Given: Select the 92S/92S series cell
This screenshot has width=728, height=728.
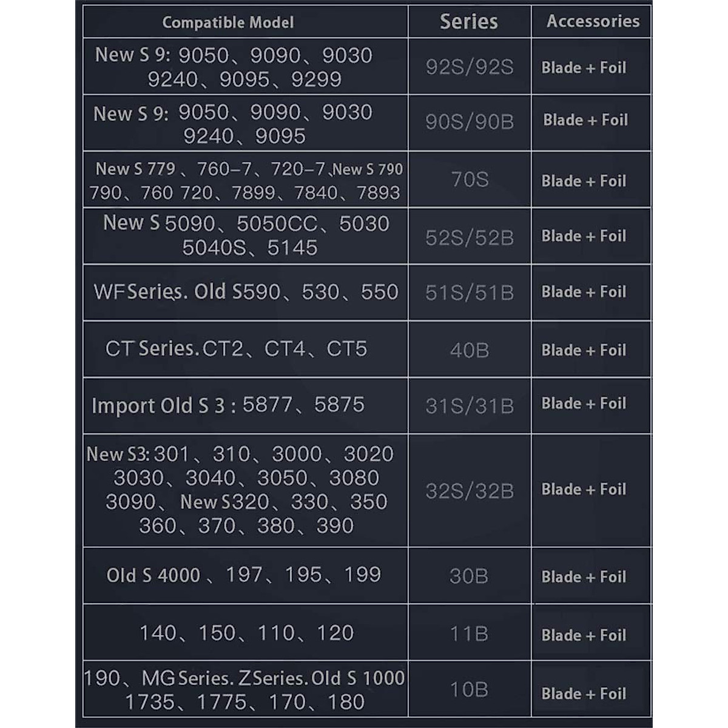Looking at the screenshot, I should (470, 67).
